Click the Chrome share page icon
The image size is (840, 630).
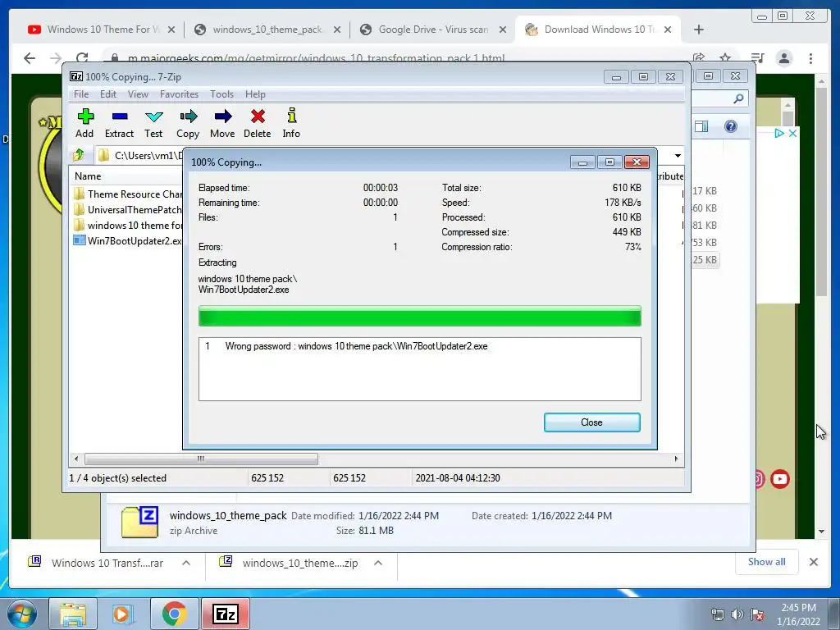tap(699, 58)
